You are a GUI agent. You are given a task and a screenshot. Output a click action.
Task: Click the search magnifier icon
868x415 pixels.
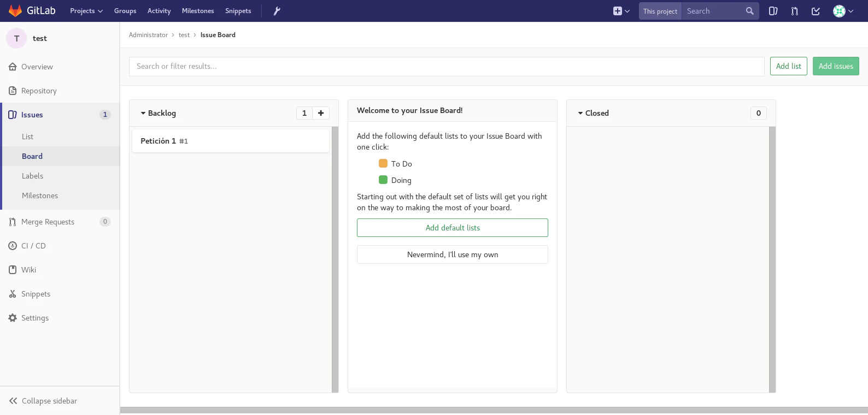(749, 11)
